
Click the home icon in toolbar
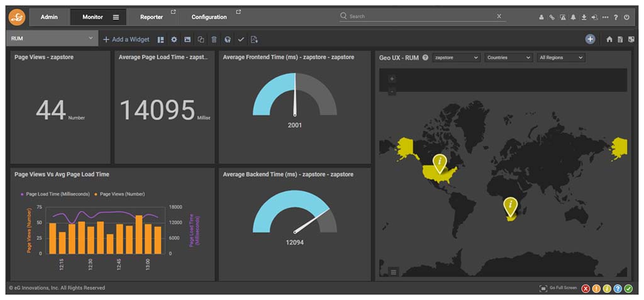pos(609,40)
